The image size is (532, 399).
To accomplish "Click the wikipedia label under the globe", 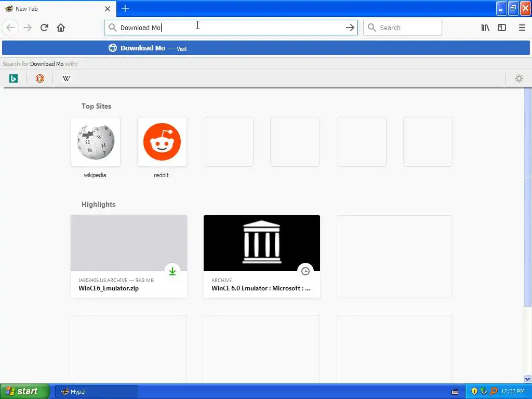I will point(95,175).
